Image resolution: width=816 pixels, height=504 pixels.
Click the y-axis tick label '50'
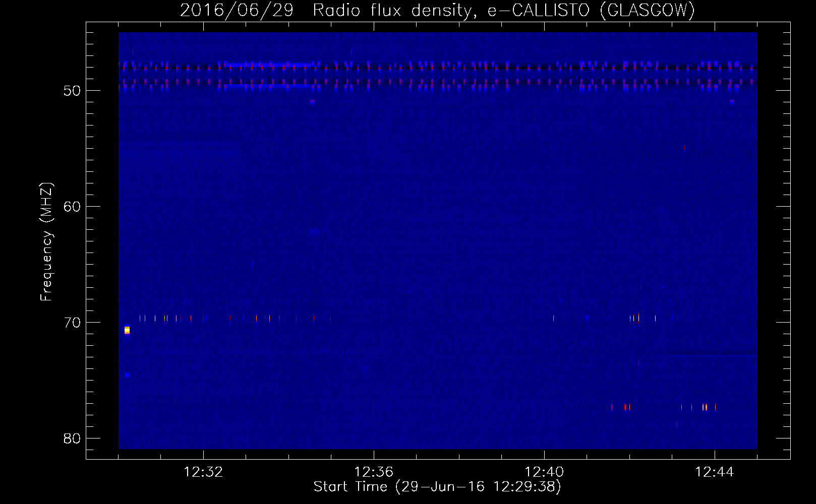[x=72, y=91]
